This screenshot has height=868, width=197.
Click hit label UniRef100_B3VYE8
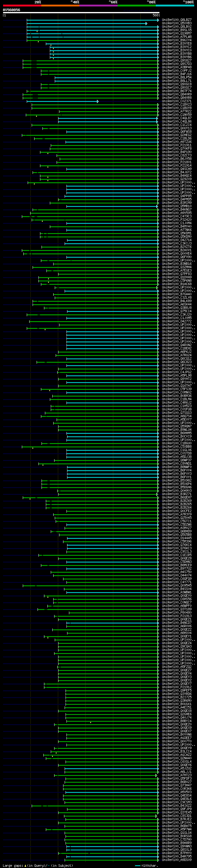(x=176, y=43)
